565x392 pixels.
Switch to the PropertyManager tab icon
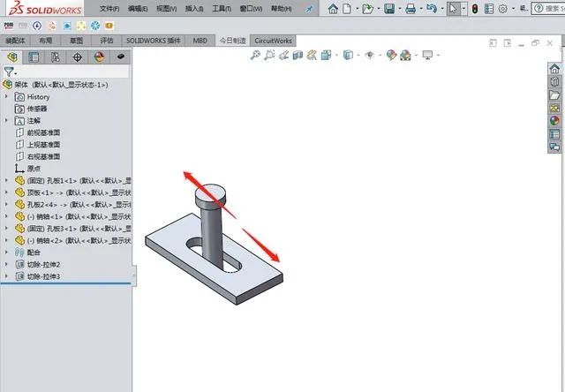34,57
